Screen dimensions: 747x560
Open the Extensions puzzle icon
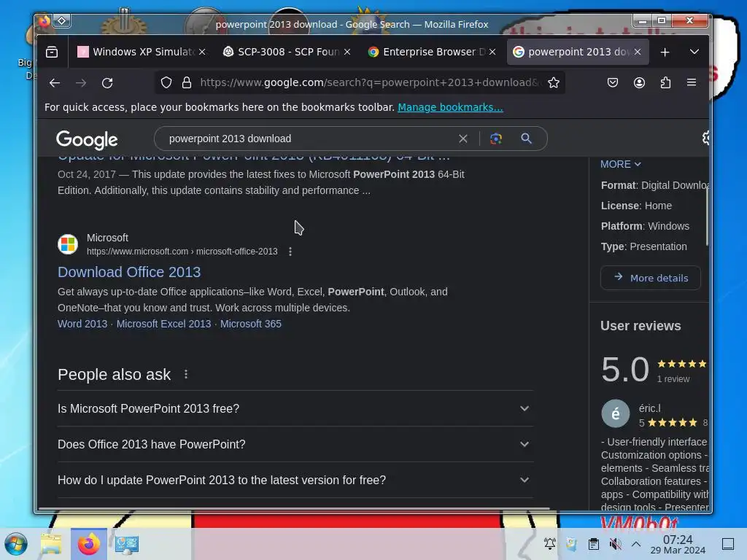665,83
